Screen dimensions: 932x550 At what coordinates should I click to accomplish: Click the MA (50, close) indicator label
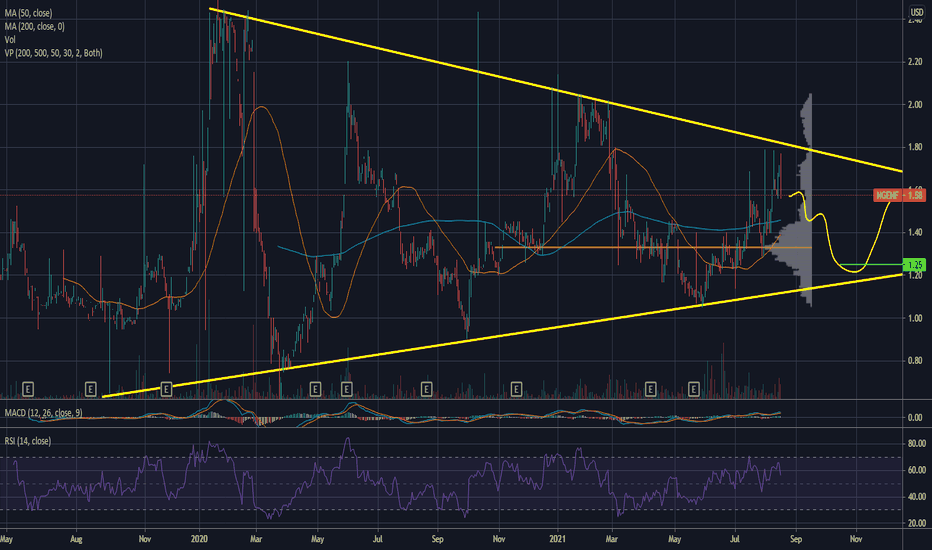[x=28, y=13]
